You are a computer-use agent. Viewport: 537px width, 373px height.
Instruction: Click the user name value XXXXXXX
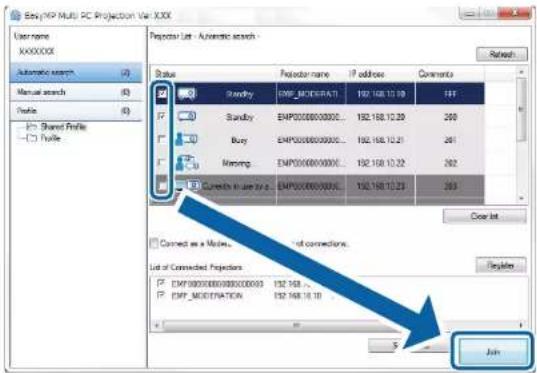[x=37, y=52]
